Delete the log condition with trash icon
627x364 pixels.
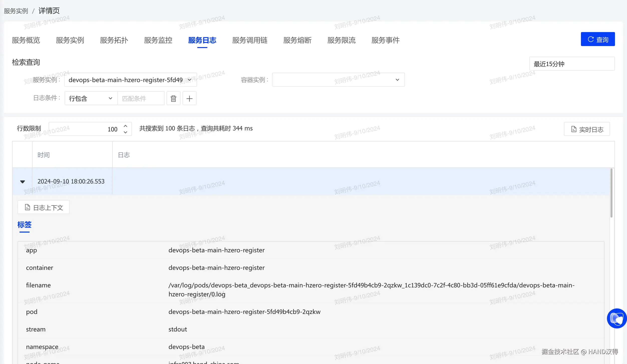coord(173,98)
